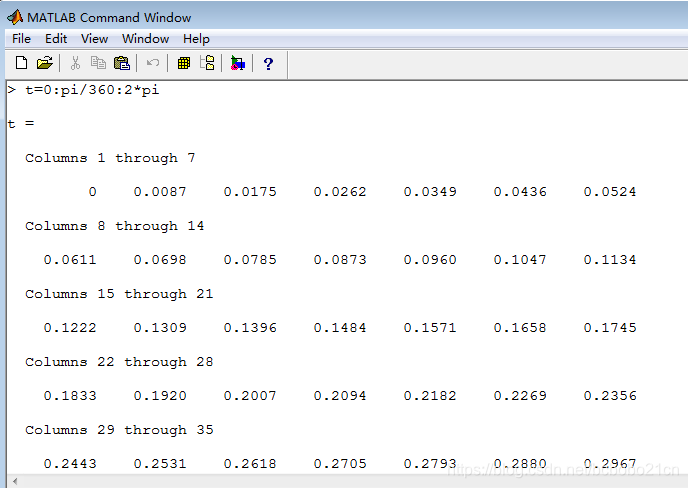Click the value 0.1484

point(340,328)
